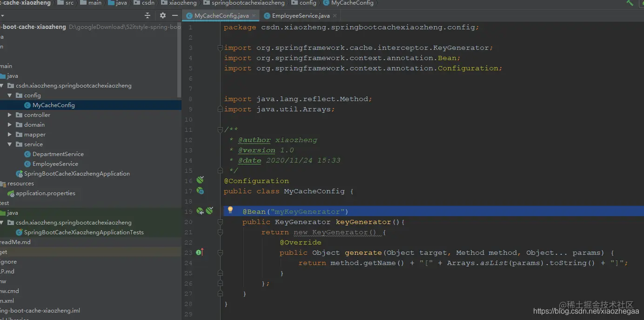Click the navigate-to-autowired gutter icon on line 19
644x320 pixels.
200,211
